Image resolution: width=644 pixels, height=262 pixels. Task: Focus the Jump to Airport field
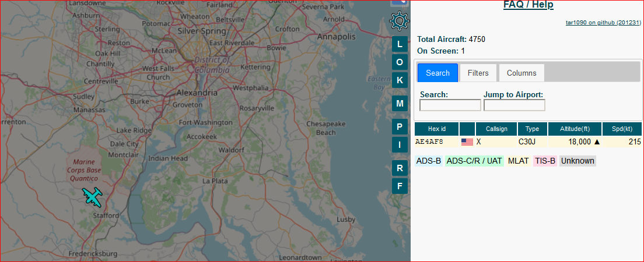tap(514, 105)
